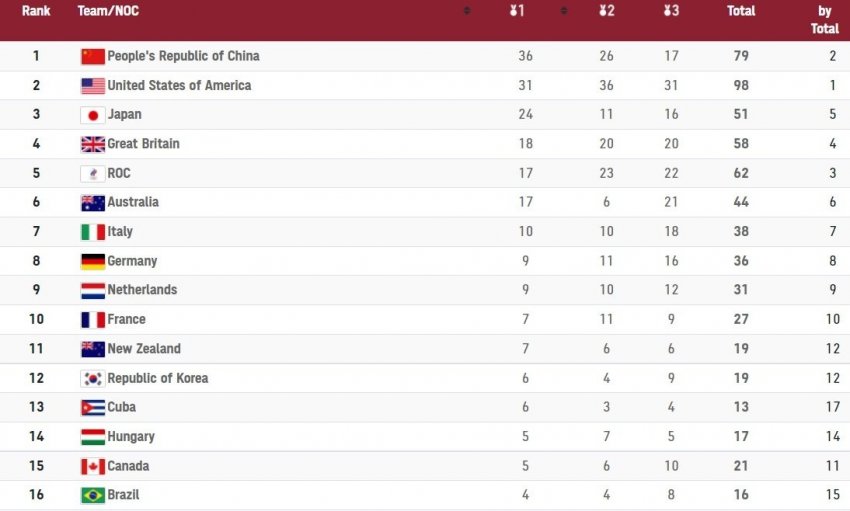
Task: Click the Brazil flag icon
Action: tap(93, 495)
